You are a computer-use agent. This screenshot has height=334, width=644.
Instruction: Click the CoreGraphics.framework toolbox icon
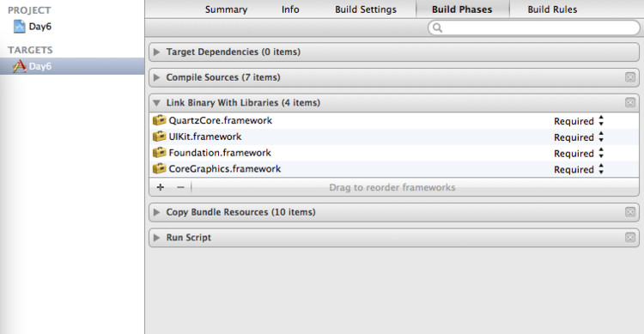[160, 168]
